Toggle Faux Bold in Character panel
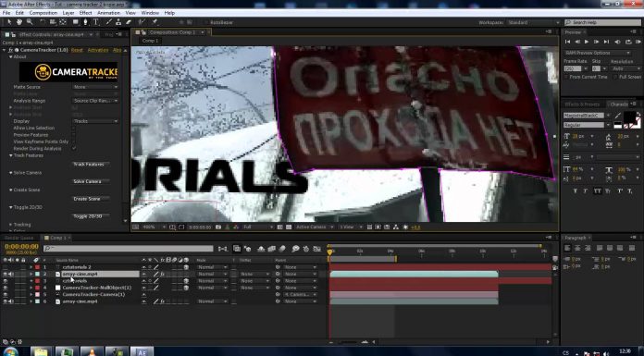Image resolution: width=644 pixels, height=356 pixels. pyautogui.click(x=575, y=190)
